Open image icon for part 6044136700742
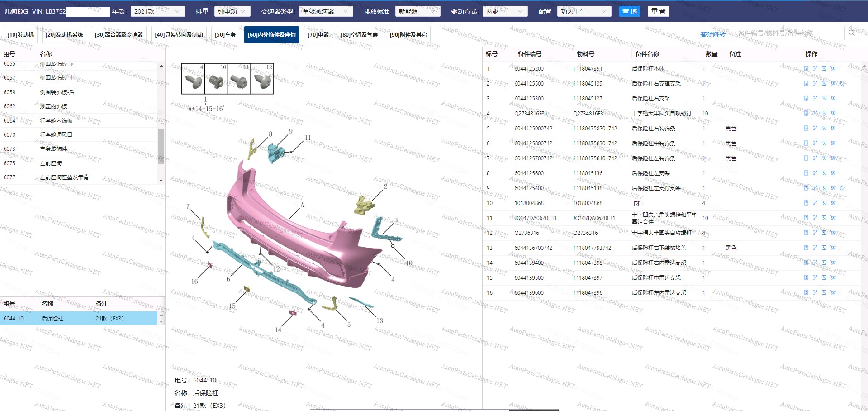Viewport: 868px width, 411px height. click(x=824, y=248)
